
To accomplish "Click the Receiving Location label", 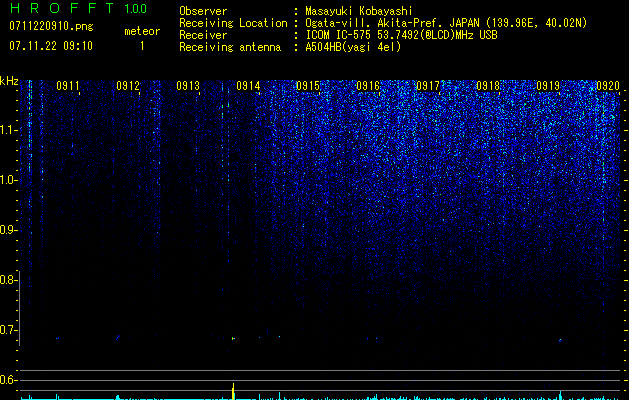I will tap(233, 23).
